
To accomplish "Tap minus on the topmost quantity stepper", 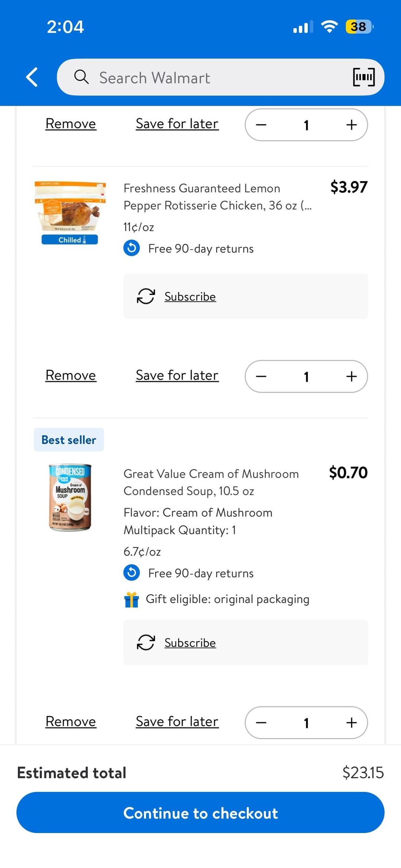I will click(261, 125).
